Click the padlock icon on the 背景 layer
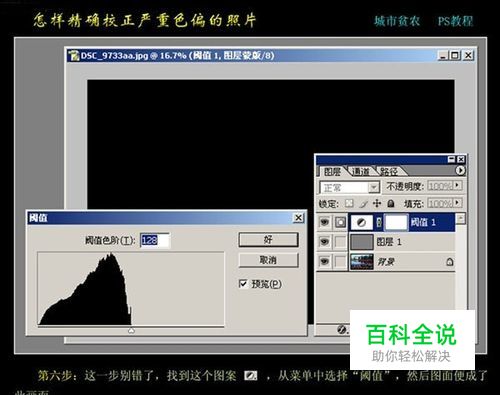500x395 pixels. coord(450,262)
